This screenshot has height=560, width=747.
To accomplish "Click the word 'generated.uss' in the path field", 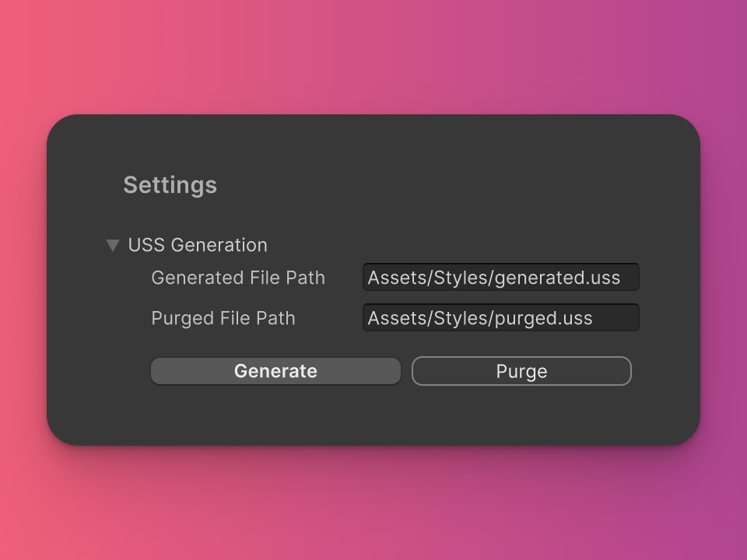I will point(558,278).
